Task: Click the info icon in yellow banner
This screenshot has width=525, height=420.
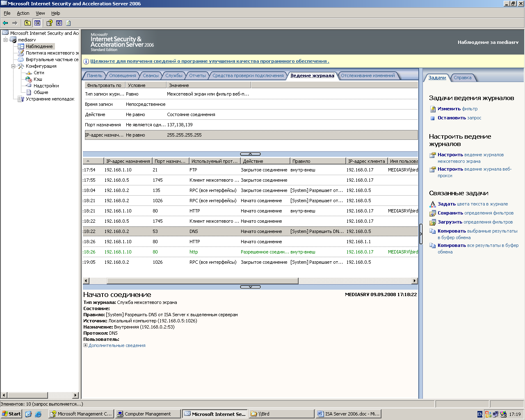Action: click(x=86, y=62)
